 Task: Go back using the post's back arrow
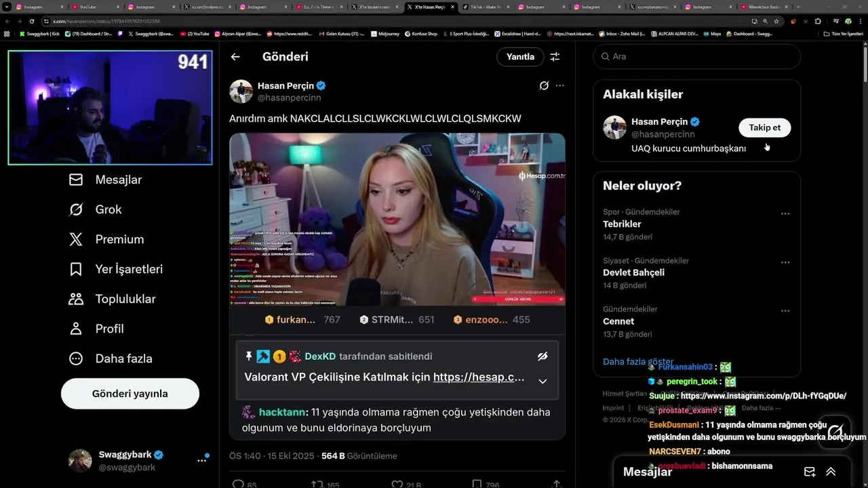click(235, 57)
